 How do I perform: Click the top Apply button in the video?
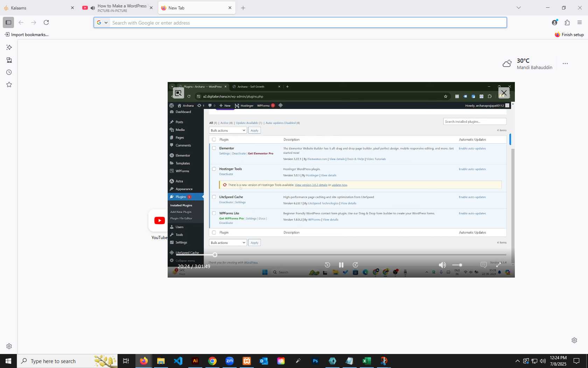254,130
